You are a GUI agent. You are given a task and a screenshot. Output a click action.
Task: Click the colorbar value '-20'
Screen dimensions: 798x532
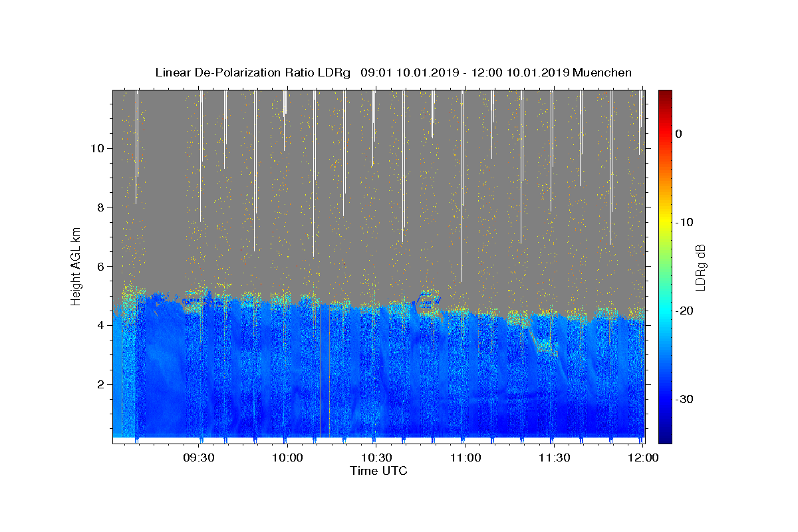[685, 311]
